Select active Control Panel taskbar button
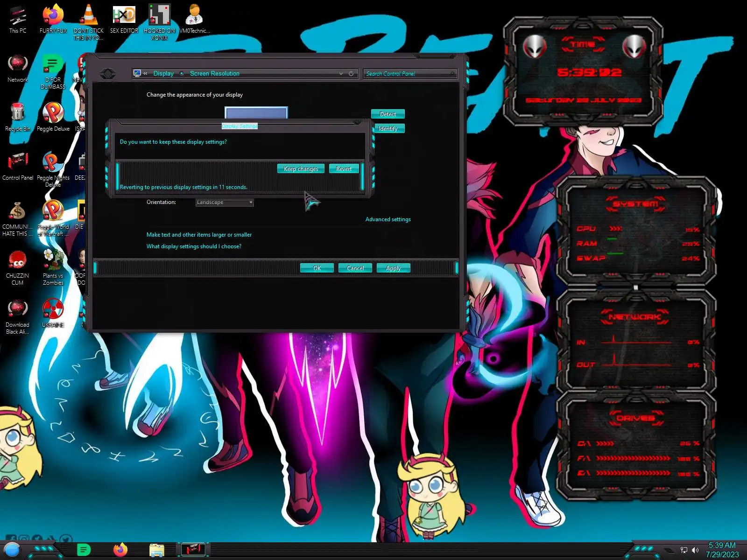 click(x=193, y=549)
